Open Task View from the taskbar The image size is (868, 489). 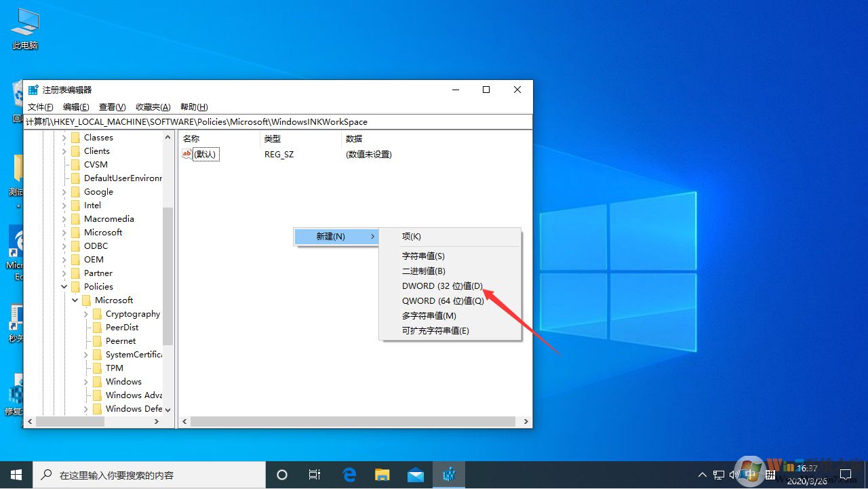315,474
